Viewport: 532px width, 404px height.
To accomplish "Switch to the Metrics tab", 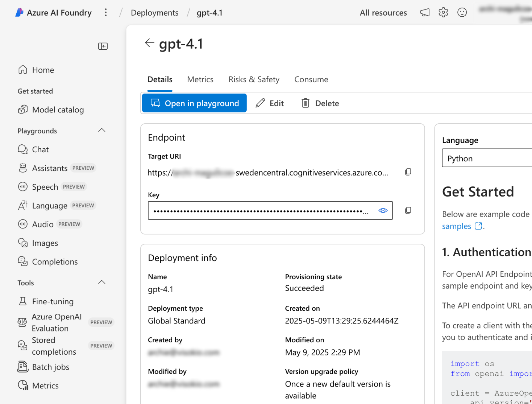I will 200,79.
